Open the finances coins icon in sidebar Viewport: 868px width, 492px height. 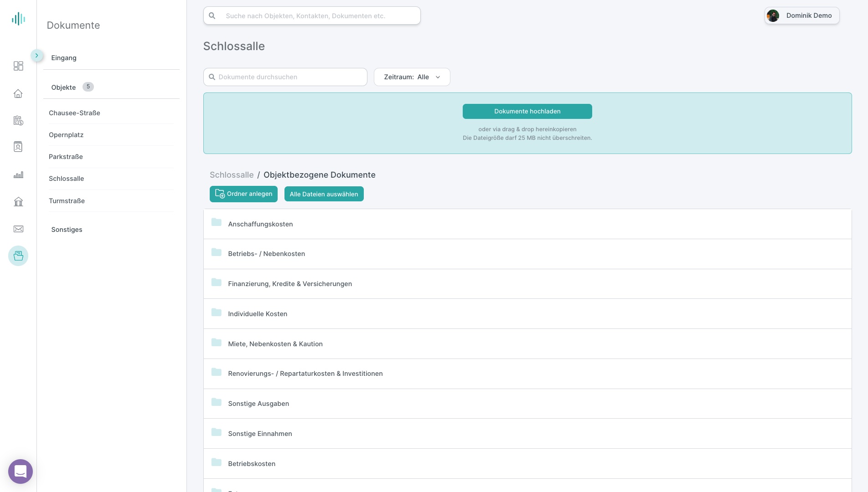pyautogui.click(x=18, y=121)
